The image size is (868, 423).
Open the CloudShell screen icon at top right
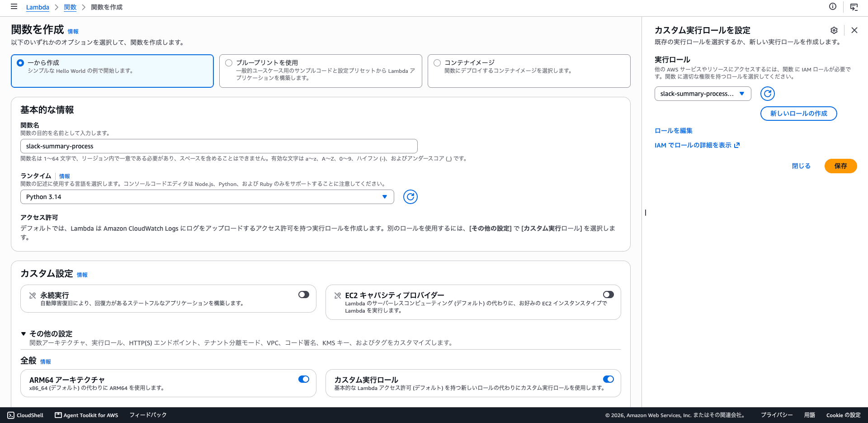[x=854, y=7]
